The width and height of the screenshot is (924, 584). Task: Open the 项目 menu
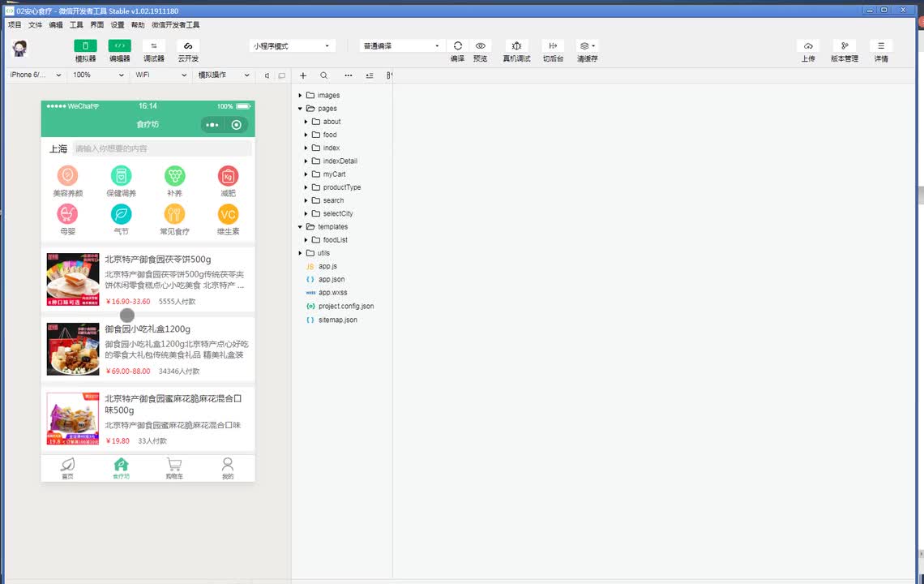(15, 25)
